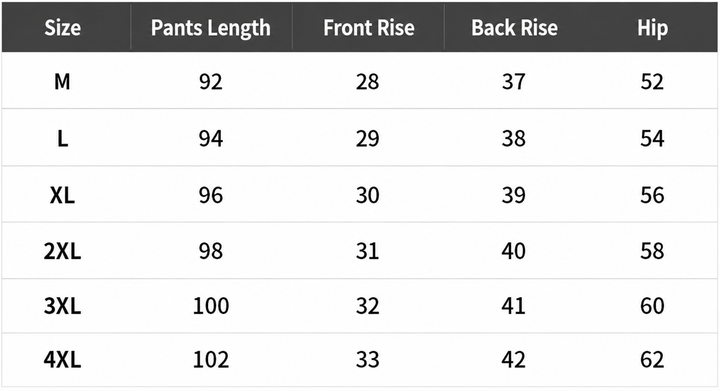
Task: Click the L size row label
Action: click(62, 138)
